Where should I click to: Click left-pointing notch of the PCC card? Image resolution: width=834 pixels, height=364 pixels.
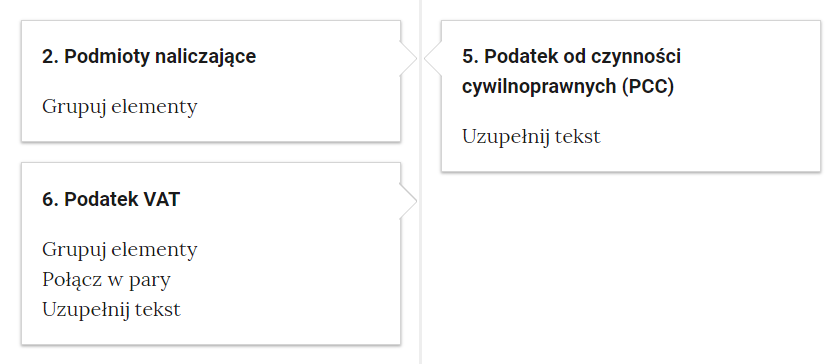click(433, 59)
